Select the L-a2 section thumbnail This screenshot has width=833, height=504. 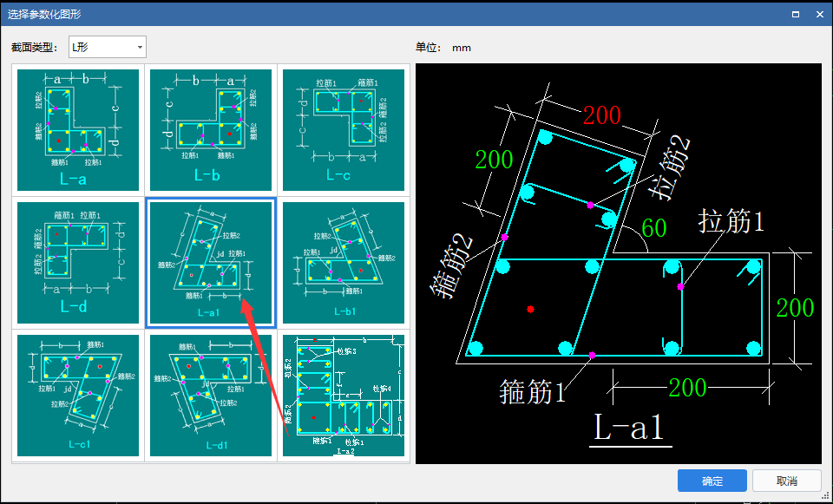[x=344, y=396]
